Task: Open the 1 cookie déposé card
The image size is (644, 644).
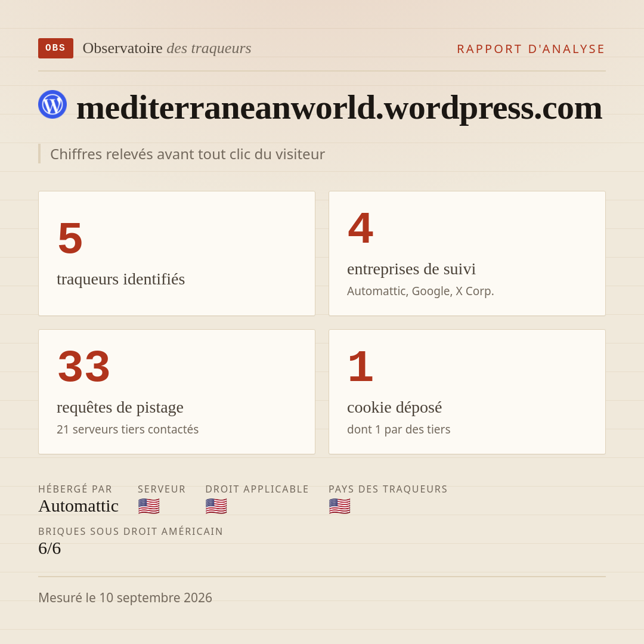Action: (x=467, y=392)
